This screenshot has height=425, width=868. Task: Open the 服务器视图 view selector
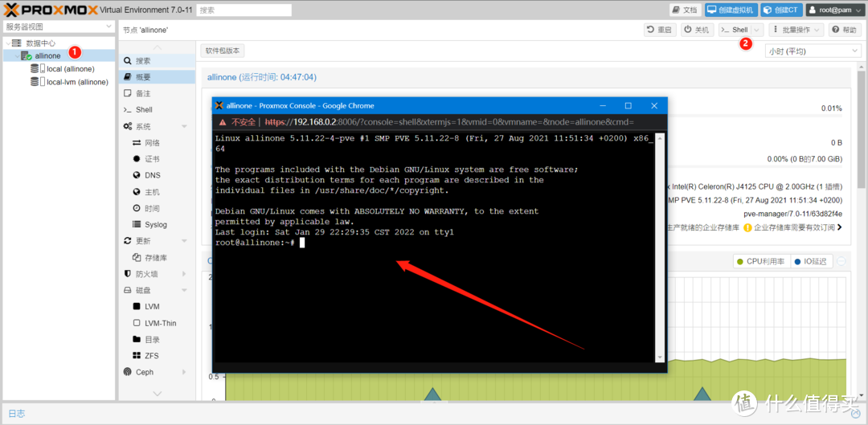[x=58, y=27]
